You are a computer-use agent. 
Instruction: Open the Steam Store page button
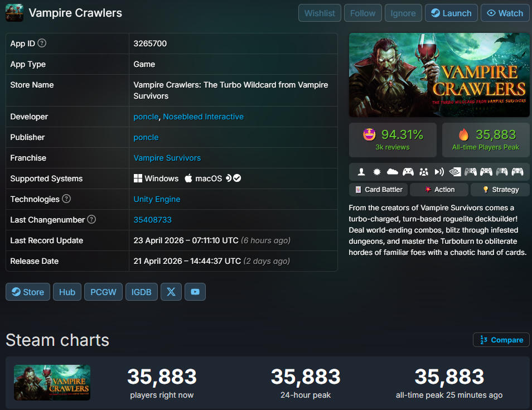coord(28,292)
